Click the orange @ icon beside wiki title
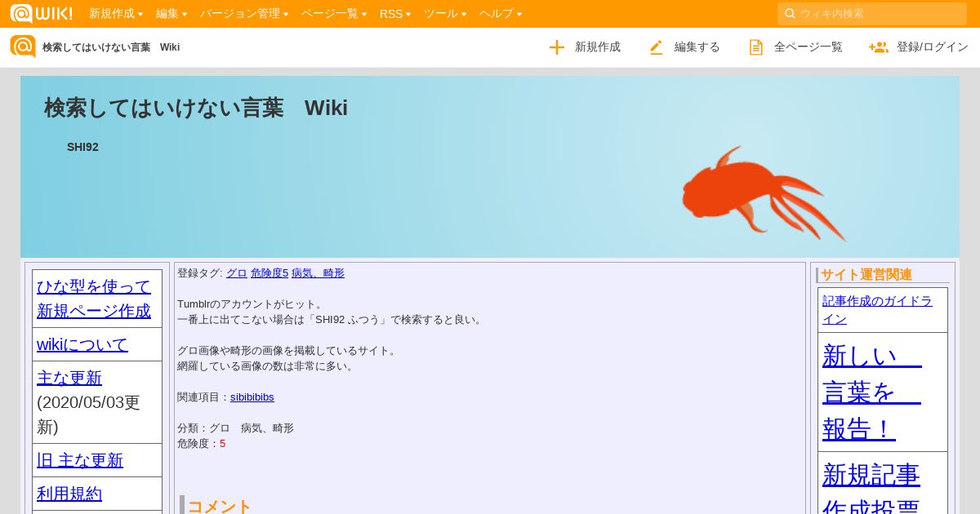The height and width of the screenshot is (514, 980). click(23, 47)
